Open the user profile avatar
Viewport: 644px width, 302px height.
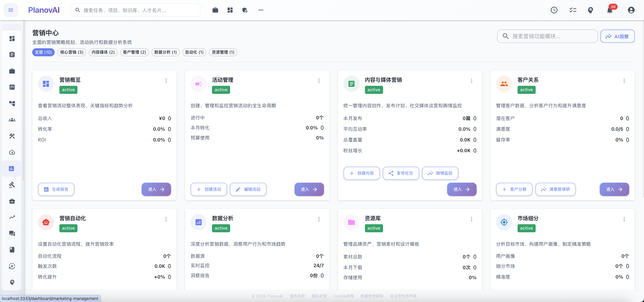[631, 10]
